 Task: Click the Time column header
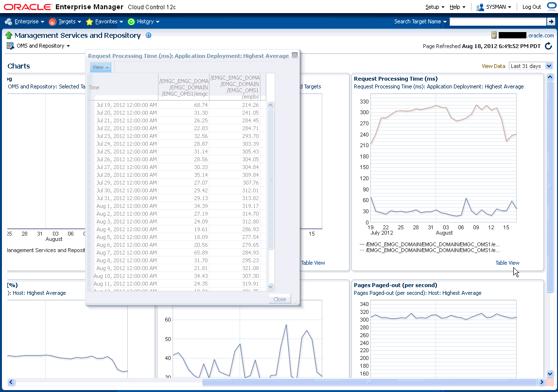(x=123, y=87)
